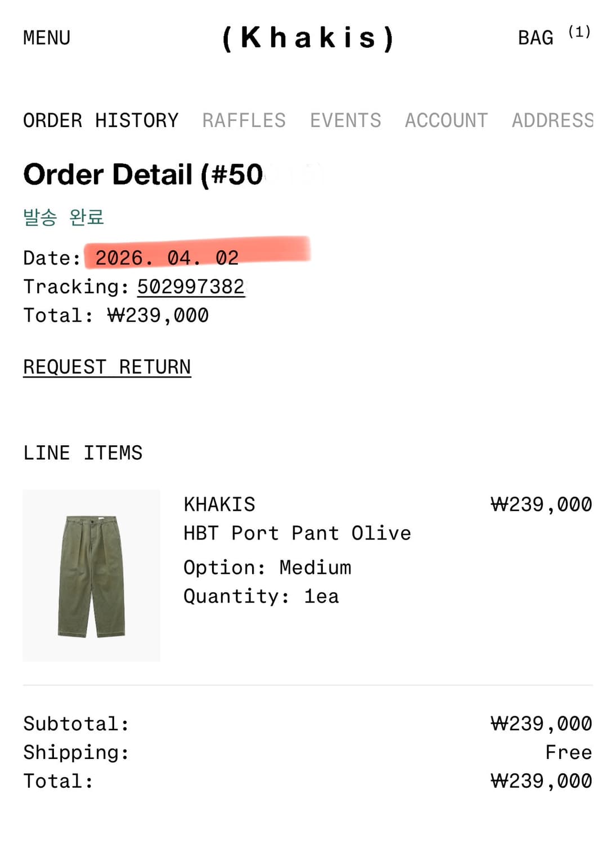This screenshot has width=616, height=844.
Task: Open the HBT Port Pant product name
Action: coord(296,532)
